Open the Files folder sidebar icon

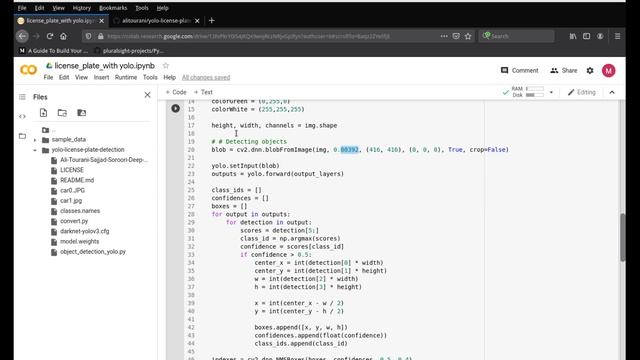point(22,136)
